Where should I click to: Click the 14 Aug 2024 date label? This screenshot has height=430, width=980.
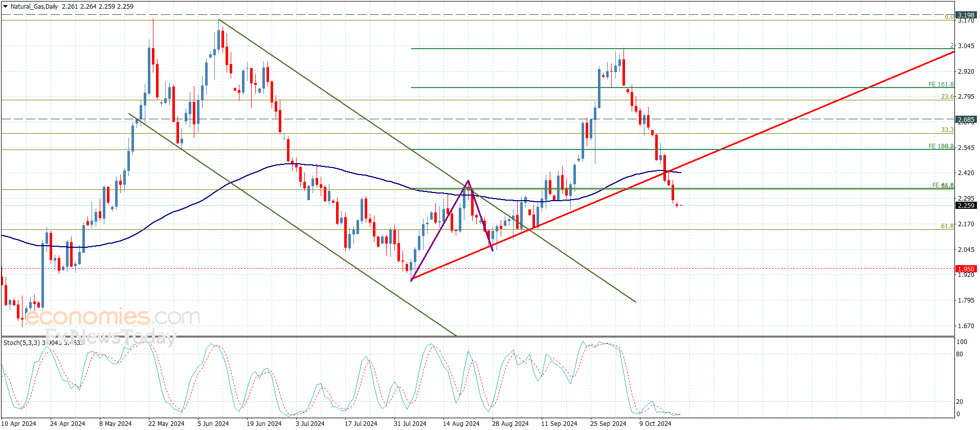point(461,423)
